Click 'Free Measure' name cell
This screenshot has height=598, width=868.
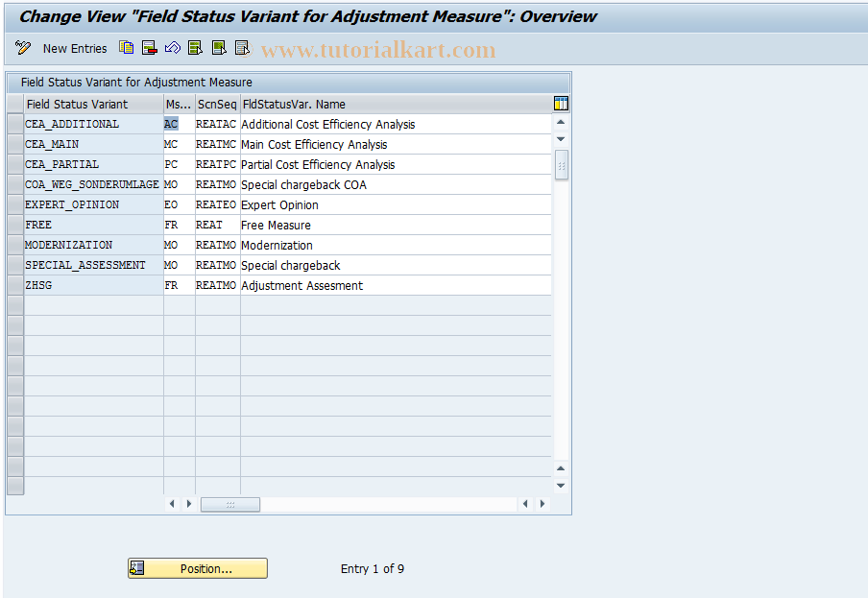[x=396, y=226]
